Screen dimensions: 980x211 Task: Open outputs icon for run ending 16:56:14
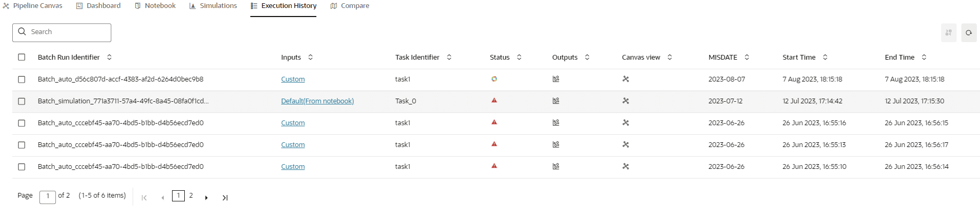556,166
